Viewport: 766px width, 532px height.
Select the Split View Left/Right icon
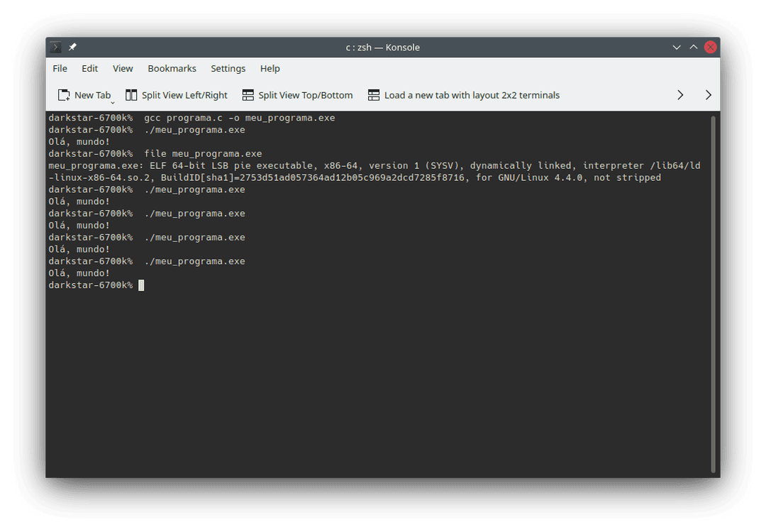[131, 94]
